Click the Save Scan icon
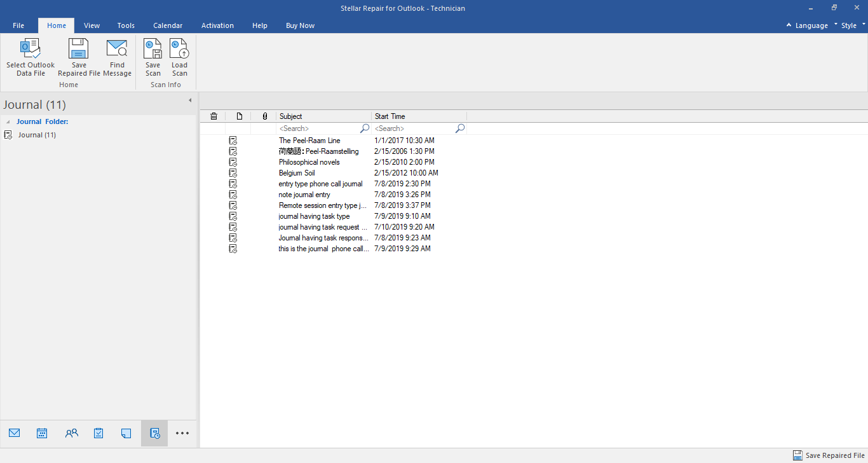The width and height of the screenshot is (868, 463). pos(153,49)
